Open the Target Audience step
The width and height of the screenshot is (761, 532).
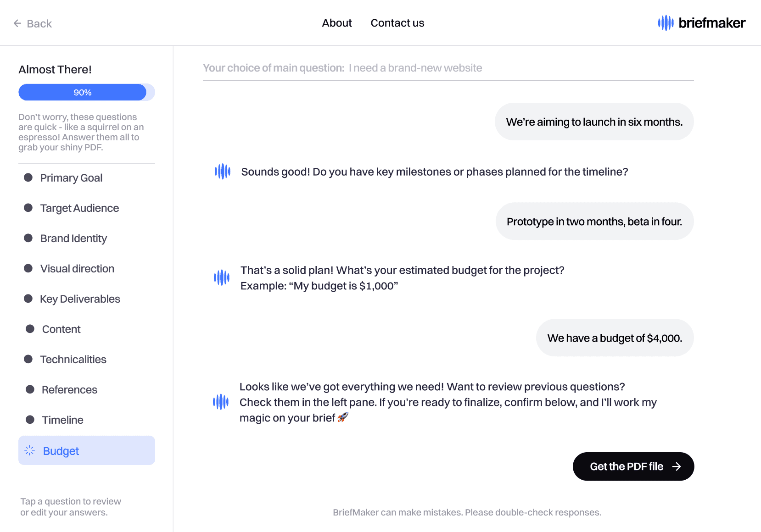coord(79,208)
